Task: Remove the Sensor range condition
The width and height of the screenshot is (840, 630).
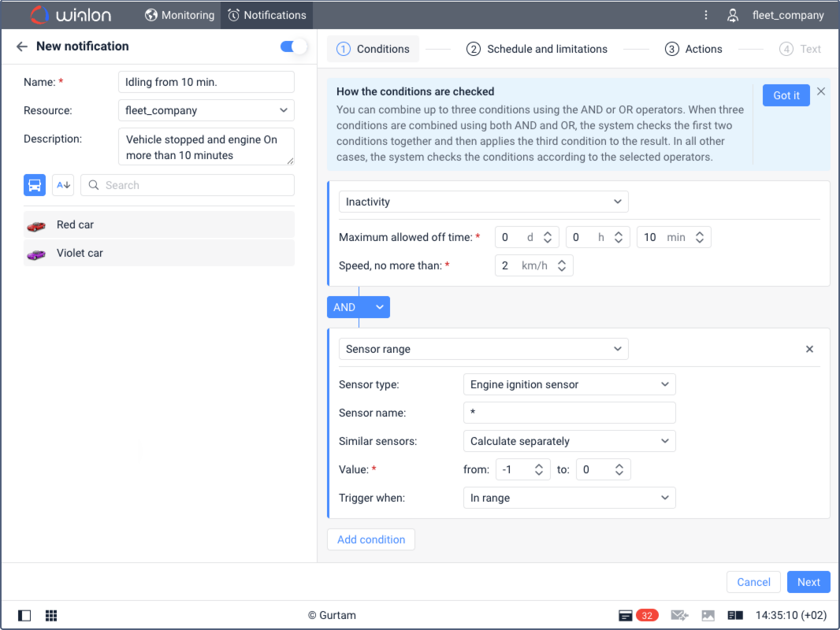Action: (x=809, y=349)
